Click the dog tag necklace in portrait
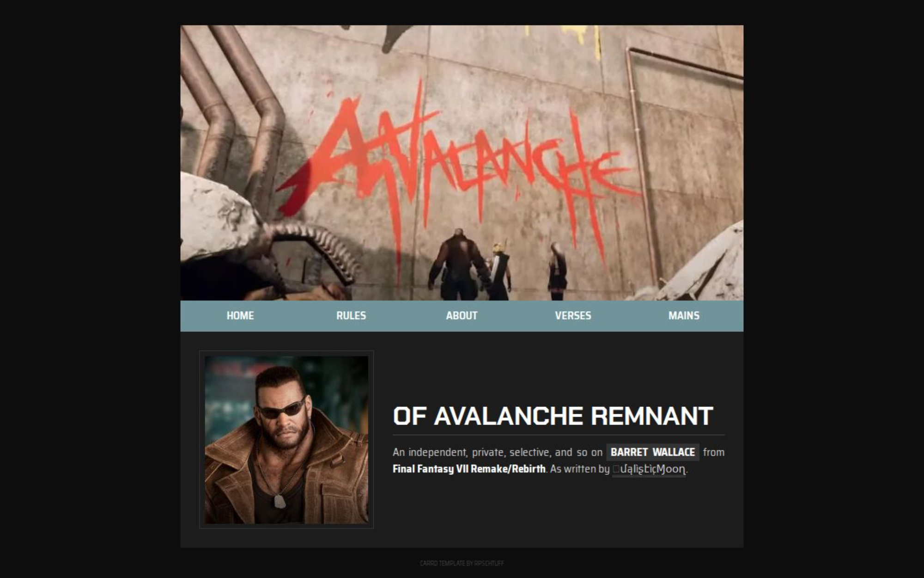The height and width of the screenshot is (578, 924). click(280, 501)
